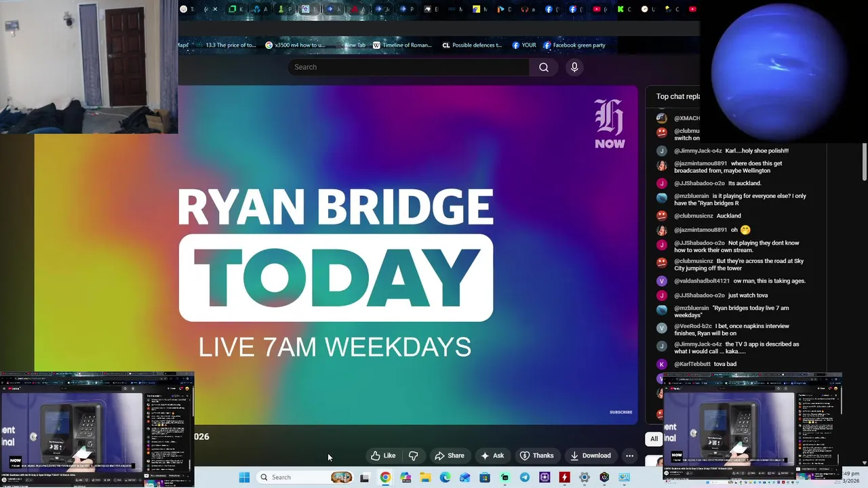Send a Thanks to the channel
Viewport: 868px width, 488px height.
(536, 455)
